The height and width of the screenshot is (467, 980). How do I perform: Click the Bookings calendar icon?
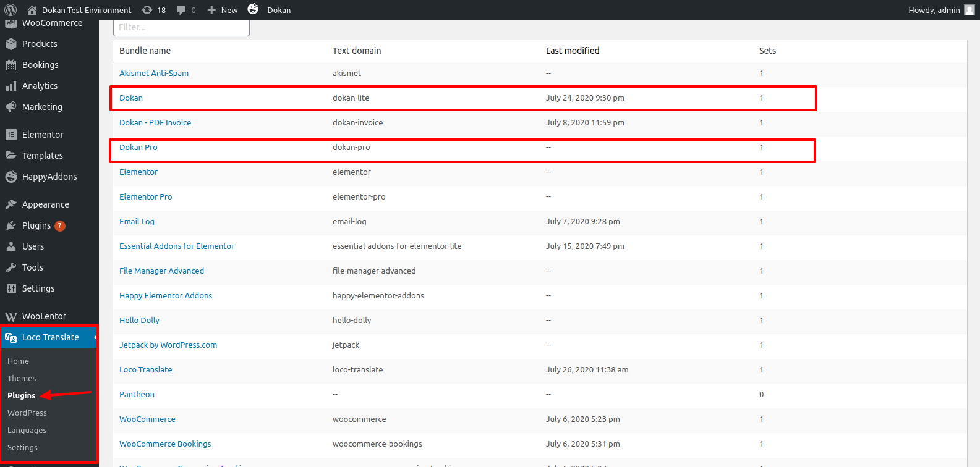11,65
